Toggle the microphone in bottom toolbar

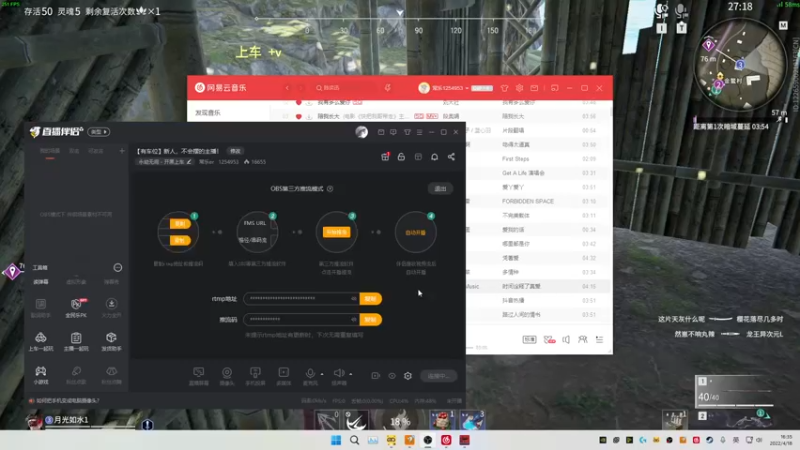pyautogui.click(x=310, y=375)
